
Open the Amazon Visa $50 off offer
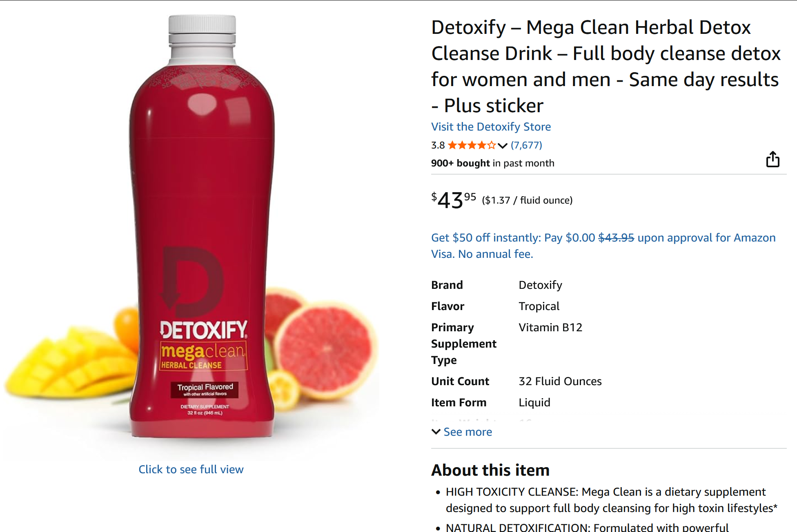tap(603, 246)
